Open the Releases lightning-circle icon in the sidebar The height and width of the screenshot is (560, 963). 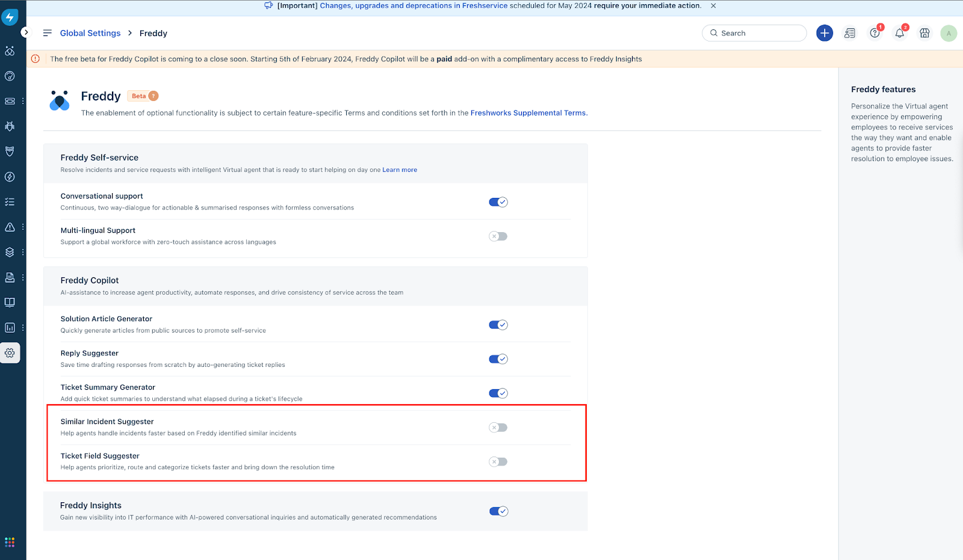10,177
